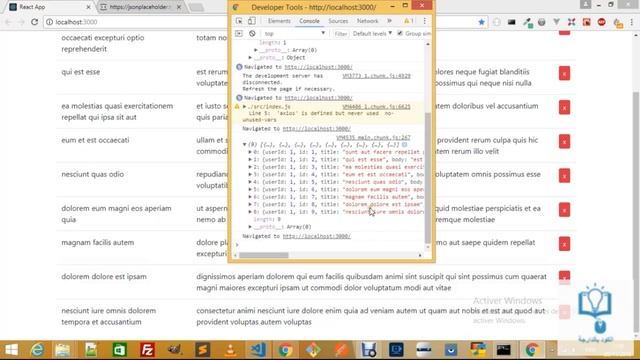Image resolution: width=640 pixels, height=360 pixels.
Task: Clear the console with the clear icon
Action: [x=252, y=33]
